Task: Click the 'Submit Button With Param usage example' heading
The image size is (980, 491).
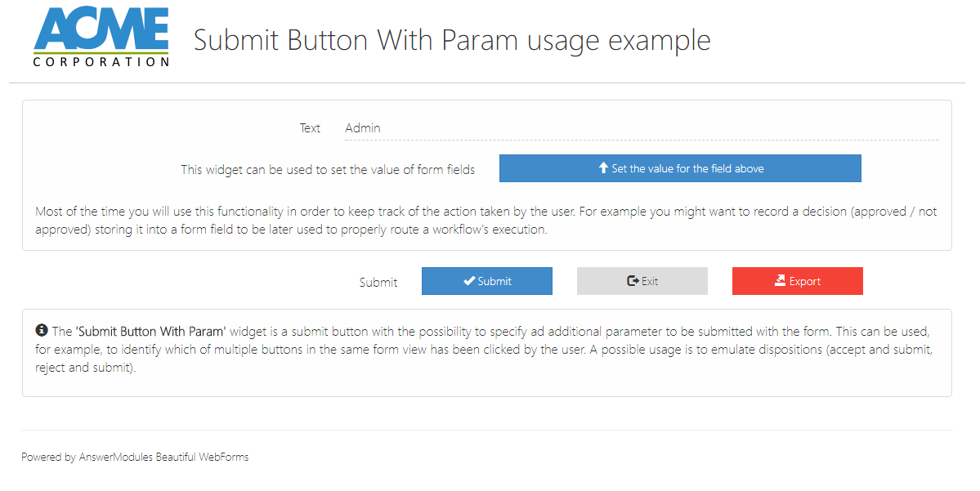Action: tap(452, 40)
